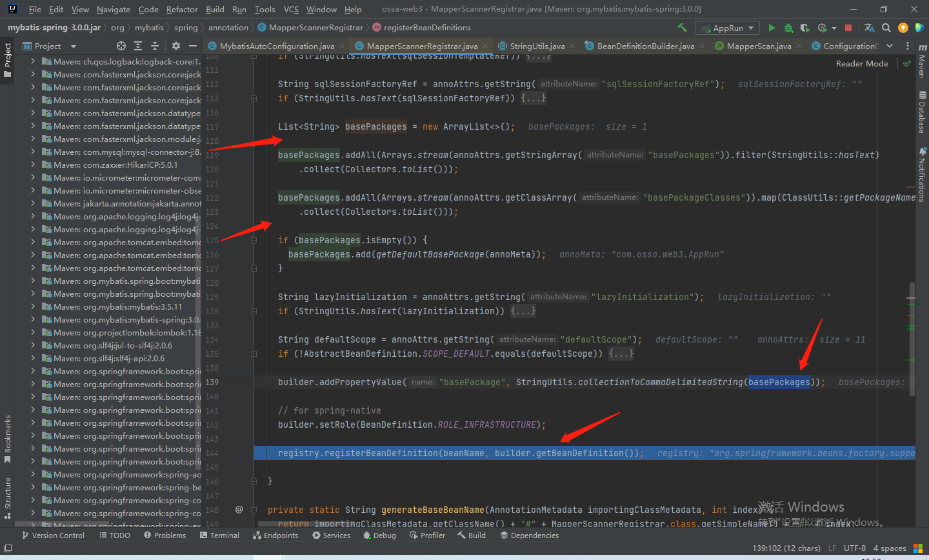
Task: Switch to MybatisAutoConfiguration.java tab
Action: (x=277, y=46)
